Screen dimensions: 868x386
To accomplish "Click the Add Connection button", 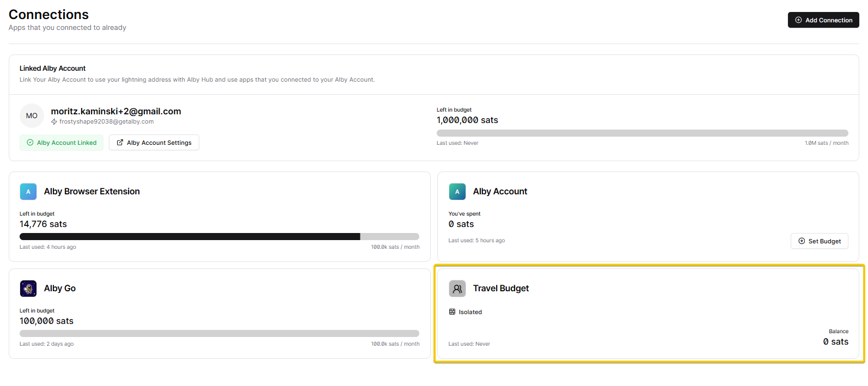I will 823,20.
